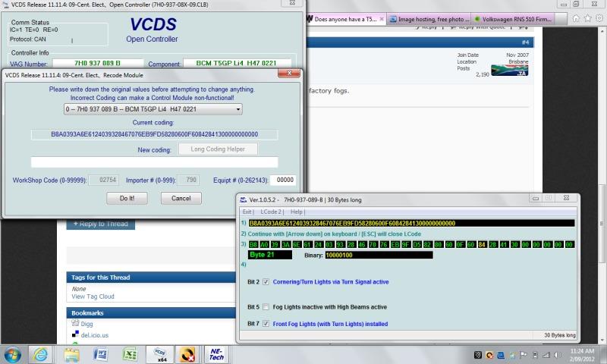Open the Windows Start menu orb
Viewport: 607px width, 364px height.
coord(11,354)
